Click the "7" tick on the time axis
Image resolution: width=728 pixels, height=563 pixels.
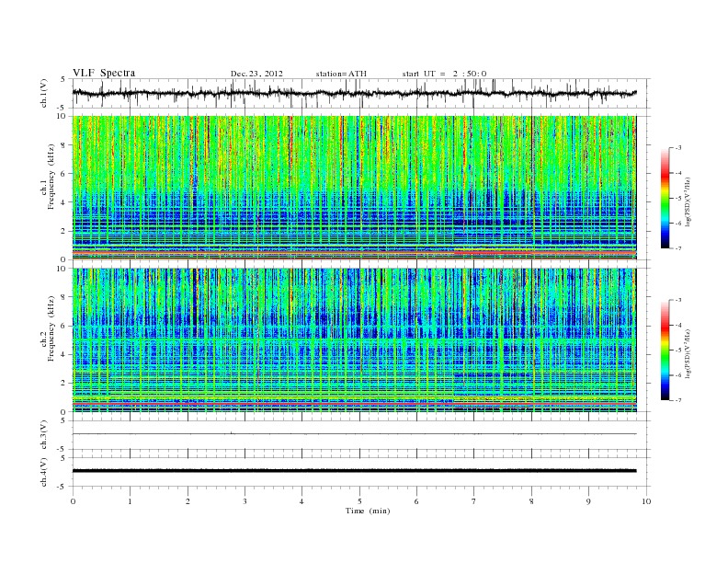coord(474,501)
